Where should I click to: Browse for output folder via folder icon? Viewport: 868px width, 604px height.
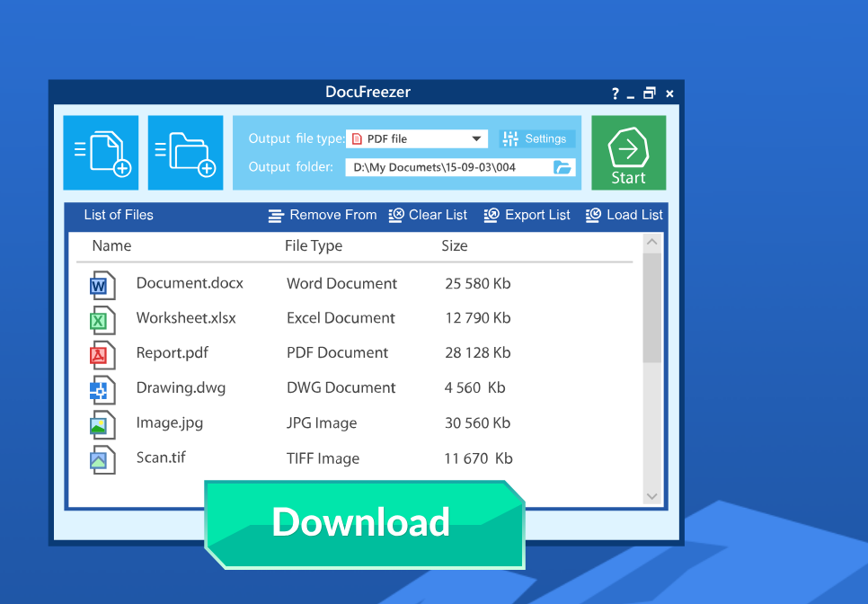562,167
